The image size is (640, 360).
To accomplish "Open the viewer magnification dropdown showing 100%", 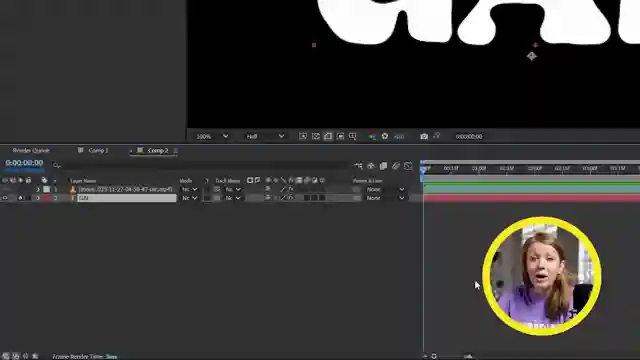I will click(212, 136).
